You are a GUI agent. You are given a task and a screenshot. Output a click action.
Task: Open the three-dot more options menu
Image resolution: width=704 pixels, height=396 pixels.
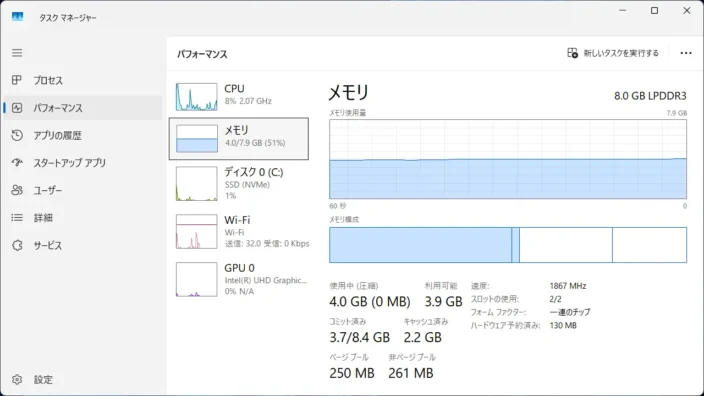tap(686, 53)
